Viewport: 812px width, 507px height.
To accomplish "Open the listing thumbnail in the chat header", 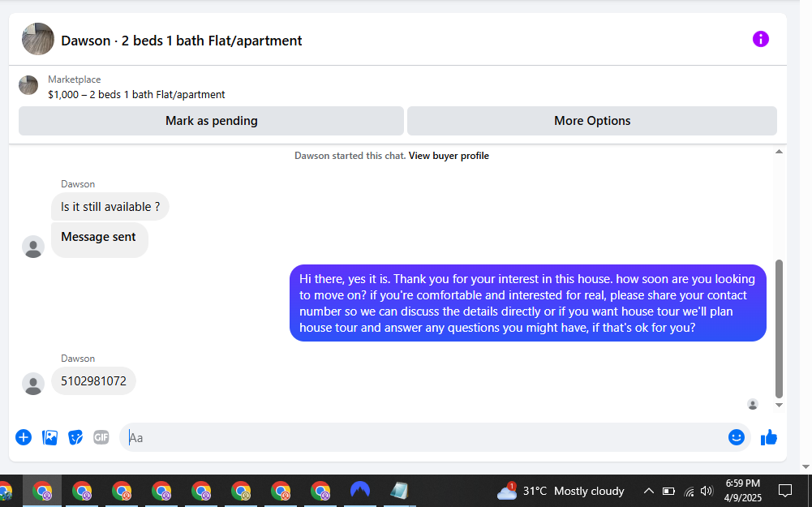I will (38, 39).
